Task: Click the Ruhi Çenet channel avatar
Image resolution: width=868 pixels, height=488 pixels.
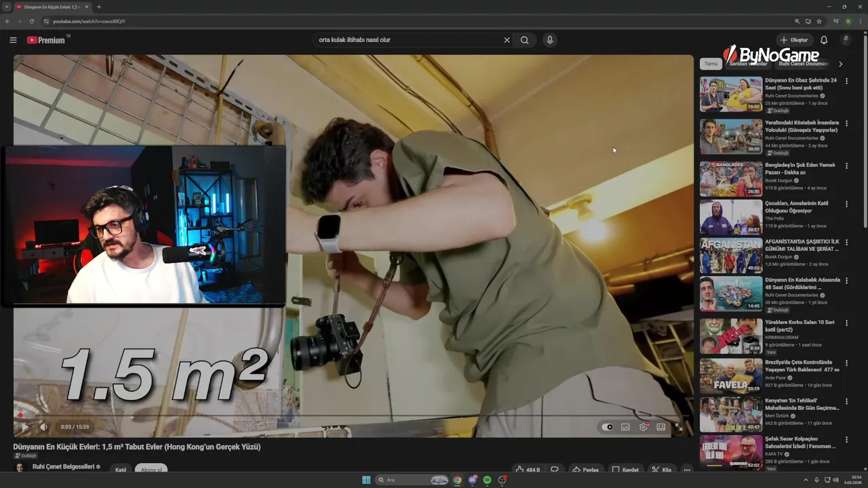Action: pos(20,467)
